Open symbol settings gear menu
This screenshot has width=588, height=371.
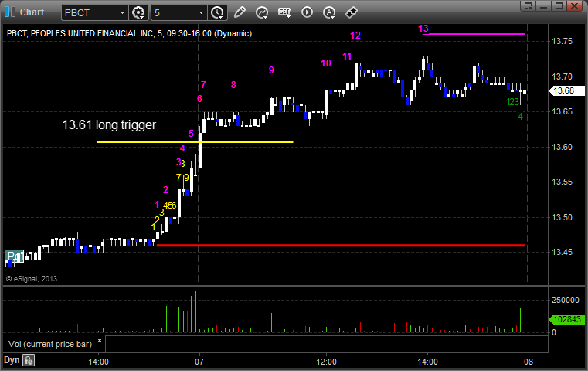(138, 13)
